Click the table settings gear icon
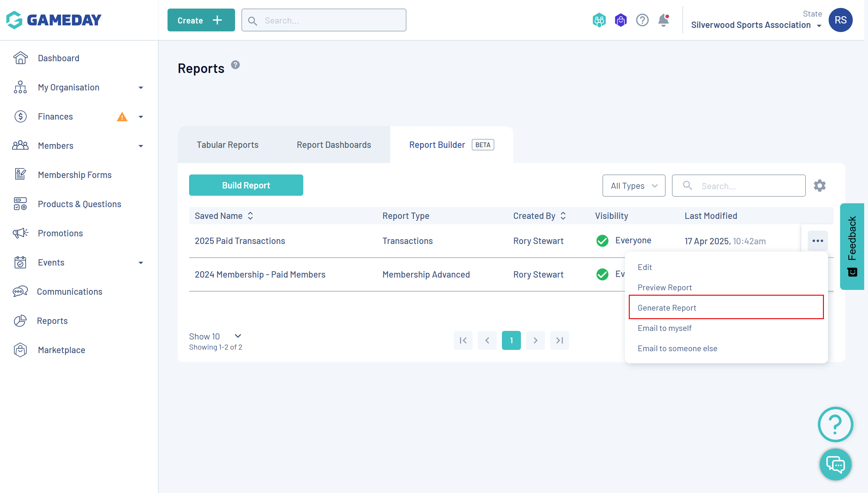Image resolution: width=868 pixels, height=493 pixels. click(x=819, y=186)
